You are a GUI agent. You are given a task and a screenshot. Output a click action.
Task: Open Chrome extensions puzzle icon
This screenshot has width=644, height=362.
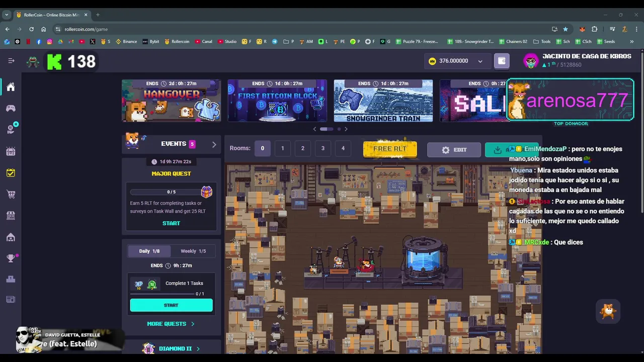[x=594, y=29]
